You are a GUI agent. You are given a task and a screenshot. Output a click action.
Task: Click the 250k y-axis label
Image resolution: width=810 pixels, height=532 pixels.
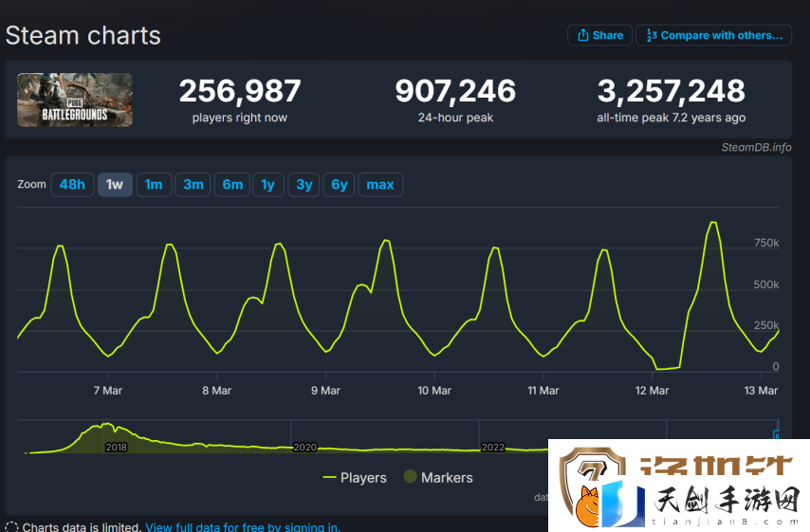(x=766, y=325)
